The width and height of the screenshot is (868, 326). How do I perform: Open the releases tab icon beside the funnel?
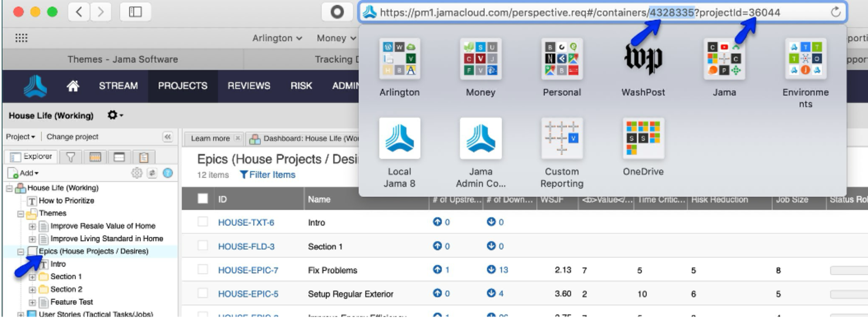(95, 157)
